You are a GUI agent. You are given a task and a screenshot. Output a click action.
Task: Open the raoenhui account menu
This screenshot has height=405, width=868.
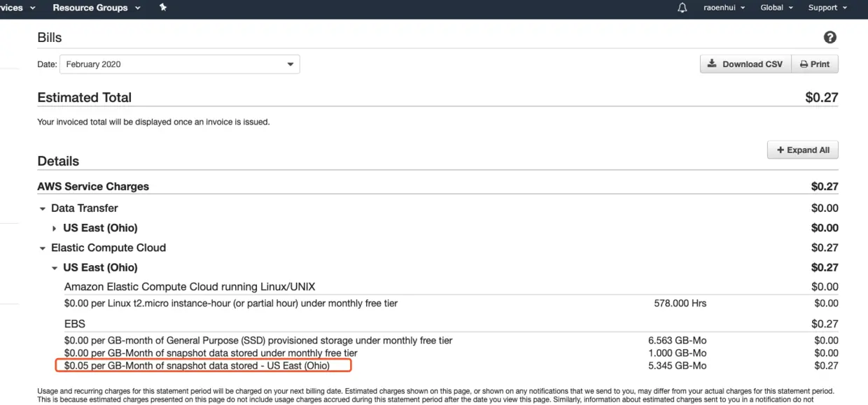click(x=724, y=8)
